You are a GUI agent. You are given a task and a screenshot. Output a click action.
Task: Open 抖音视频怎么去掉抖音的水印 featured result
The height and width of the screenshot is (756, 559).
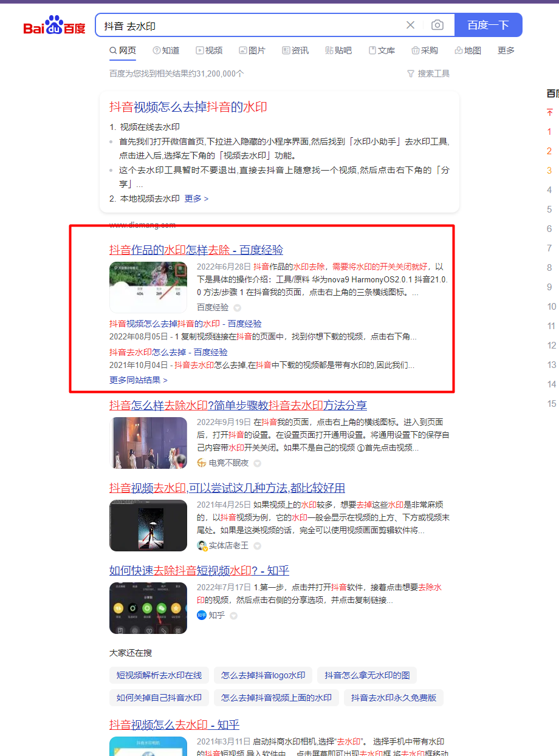click(x=188, y=107)
